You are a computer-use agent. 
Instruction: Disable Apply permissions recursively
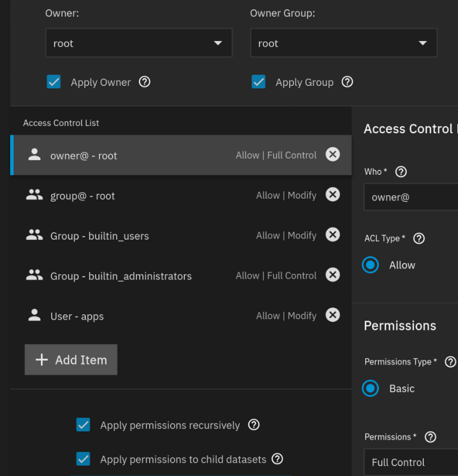click(83, 425)
